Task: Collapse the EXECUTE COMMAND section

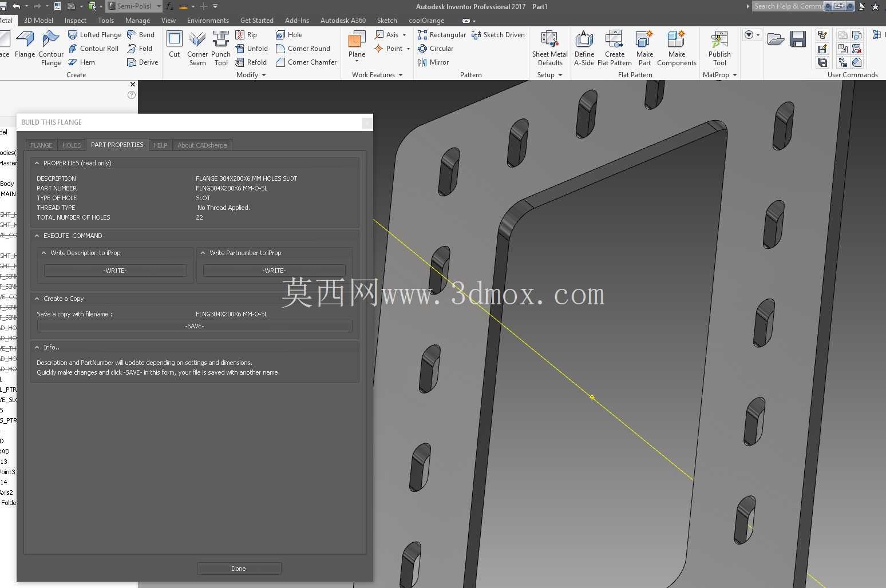Action: 37,236
